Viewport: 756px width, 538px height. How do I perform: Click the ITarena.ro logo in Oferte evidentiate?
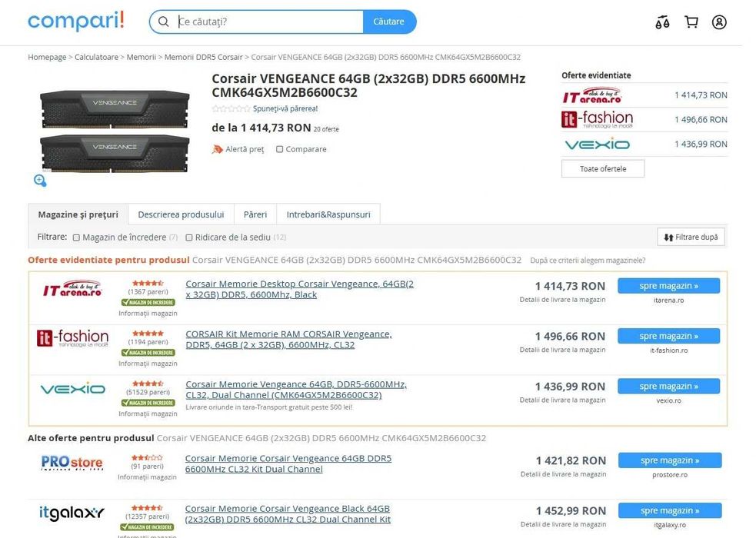(x=592, y=95)
